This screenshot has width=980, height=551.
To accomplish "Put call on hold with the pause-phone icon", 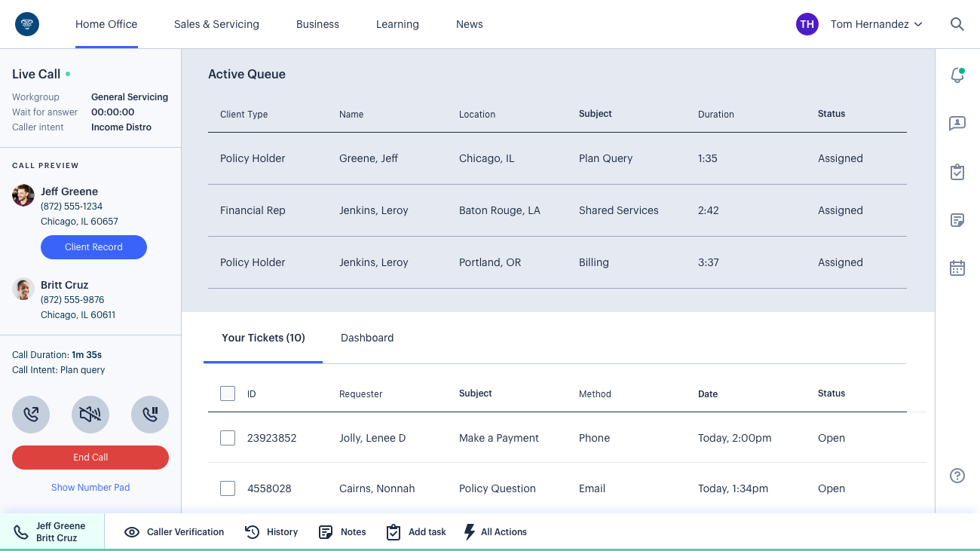I will click(x=150, y=415).
